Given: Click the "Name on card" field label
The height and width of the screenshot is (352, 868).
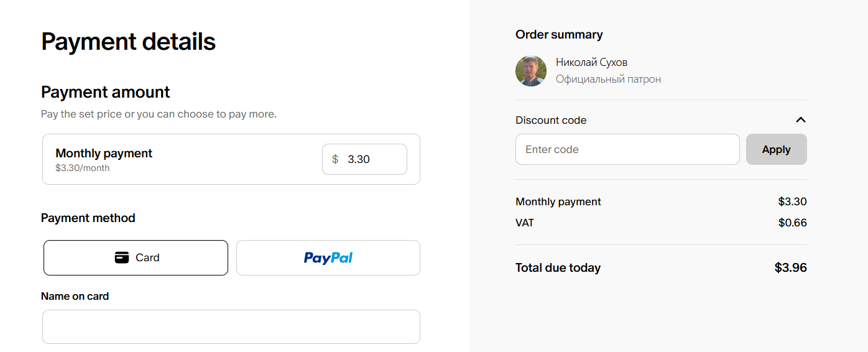Looking at the screenshot, I should pos(75,296).
